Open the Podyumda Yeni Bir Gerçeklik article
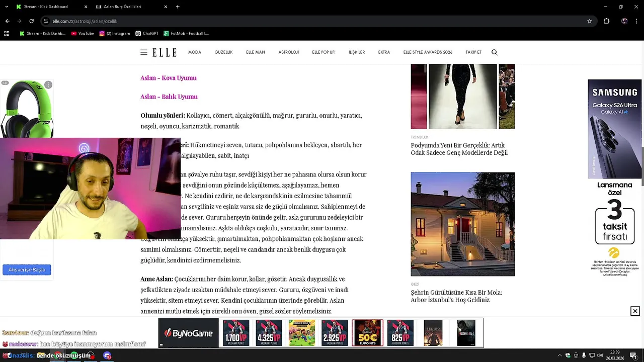644x362 pixels. 459,149
